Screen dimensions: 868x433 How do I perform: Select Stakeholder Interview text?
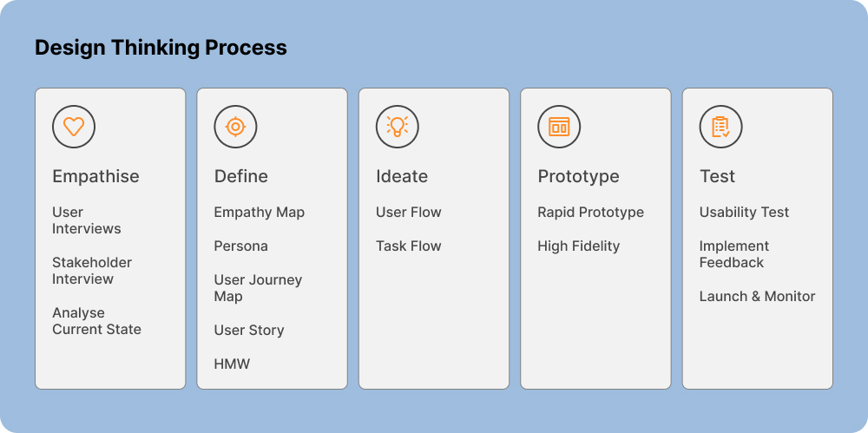coord(92,271)
